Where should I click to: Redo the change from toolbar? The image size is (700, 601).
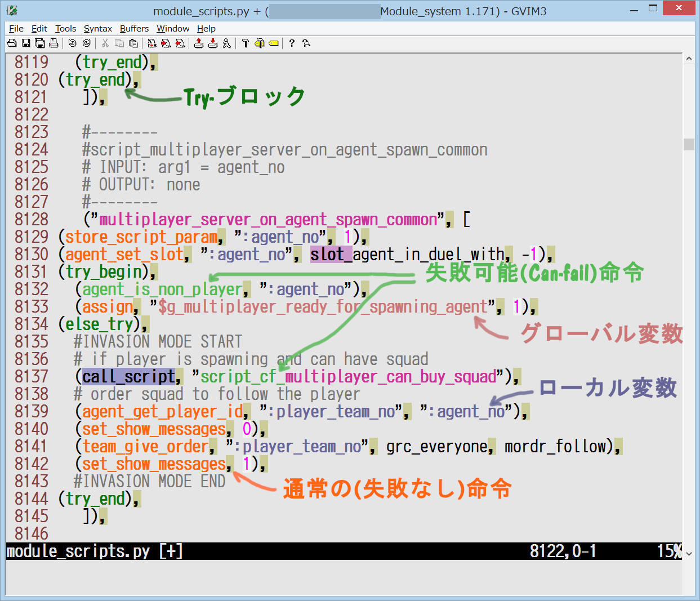point(86,43)
